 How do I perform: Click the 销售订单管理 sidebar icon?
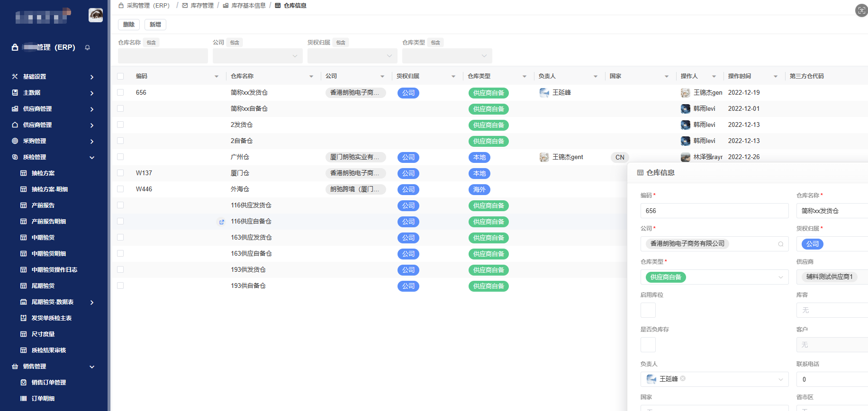click(23, 383)
